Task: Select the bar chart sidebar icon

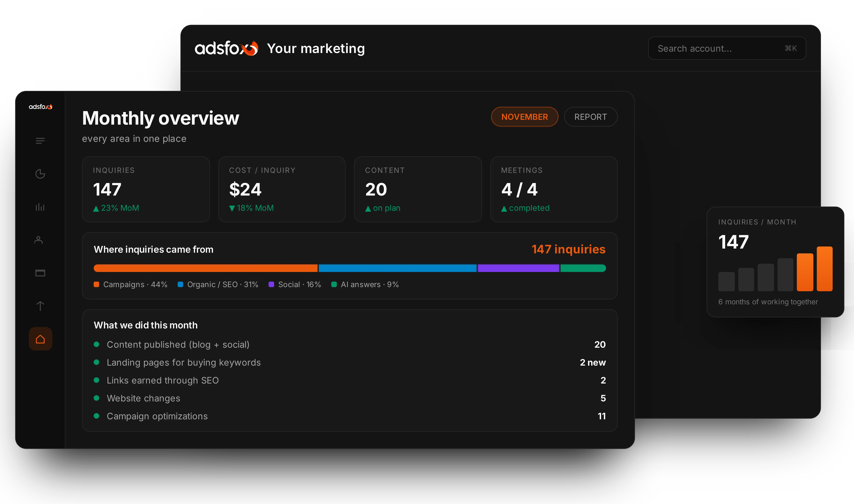Action: click(40, 207)
